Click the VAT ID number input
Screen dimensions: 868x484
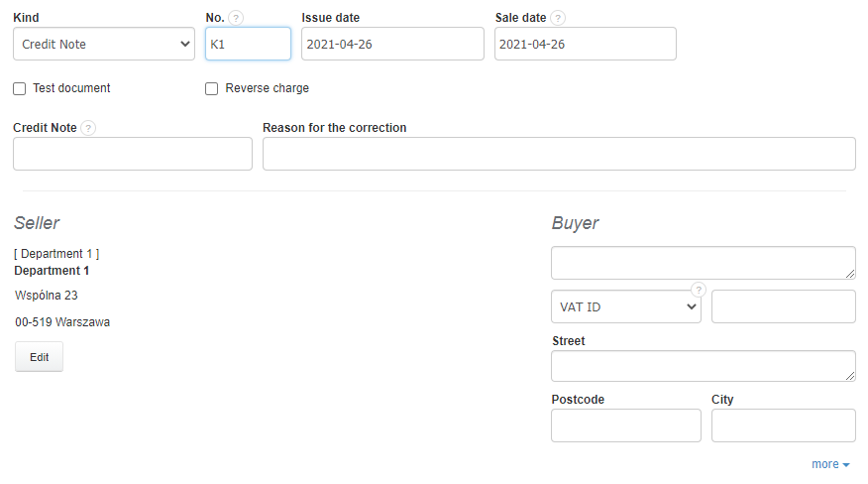[x=783, y=306]
